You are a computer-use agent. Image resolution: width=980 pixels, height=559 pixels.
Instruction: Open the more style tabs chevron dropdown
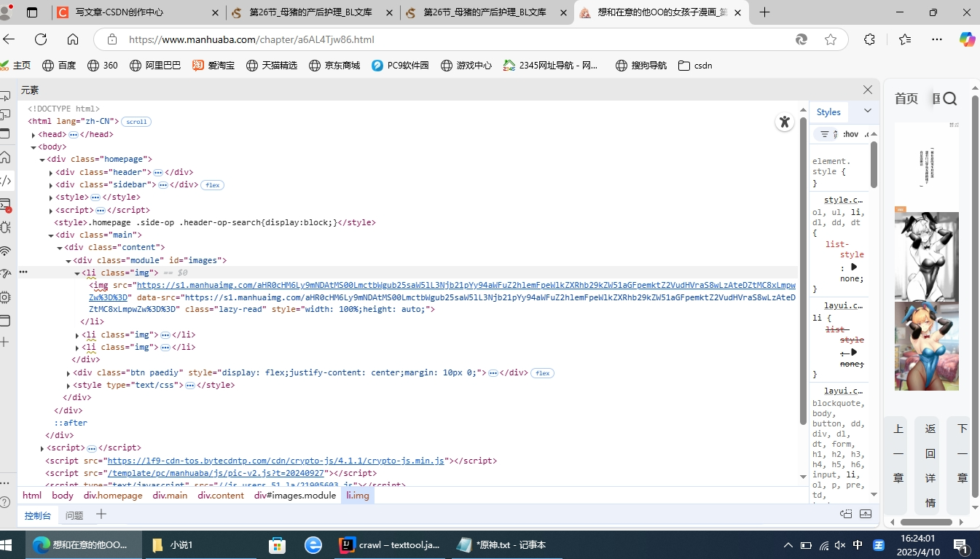pos(867,112)
